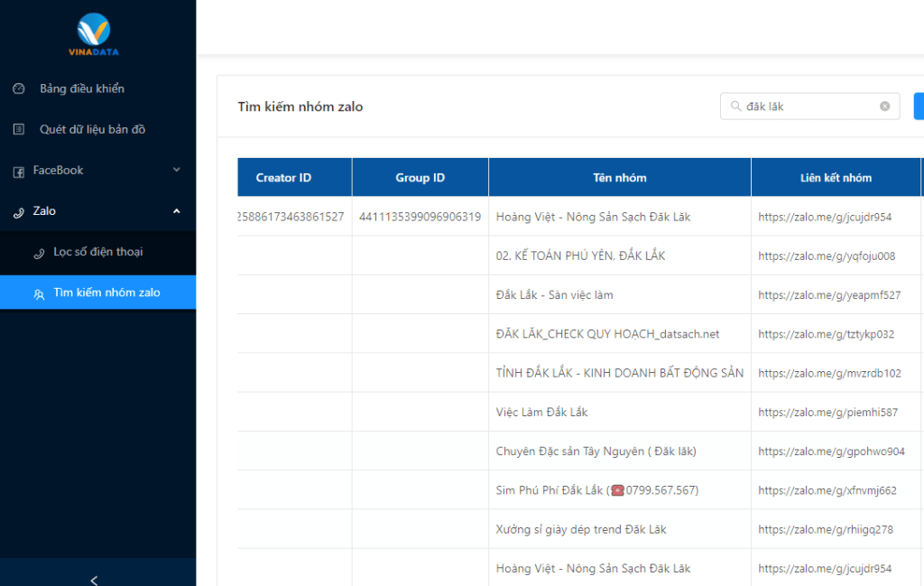Click the blue search button beside the input
Screen dimensions: 924x586
coord(919,107)
